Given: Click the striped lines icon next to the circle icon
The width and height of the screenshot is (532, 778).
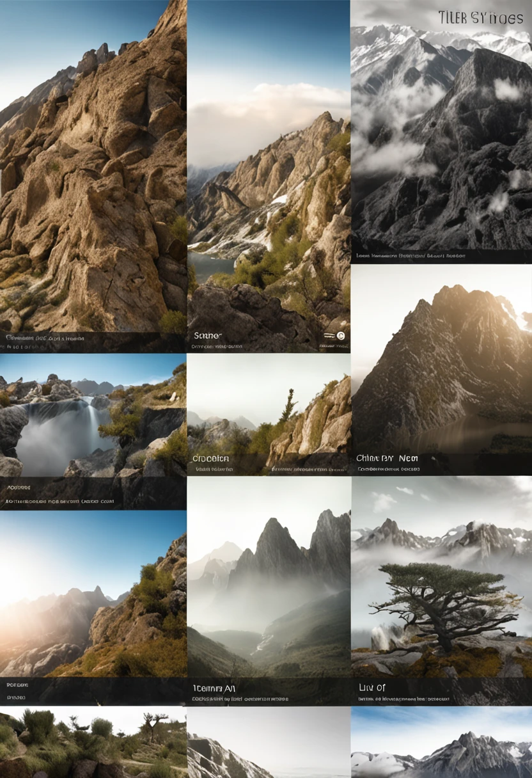Looking at the screenshot, I should (x=329, y=335).
